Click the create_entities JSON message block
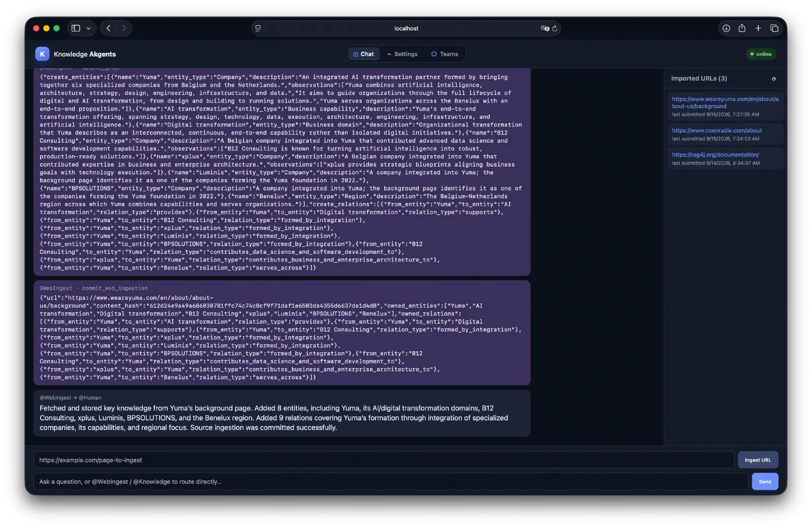Screen dimensions: 812x528 [282, 173]
